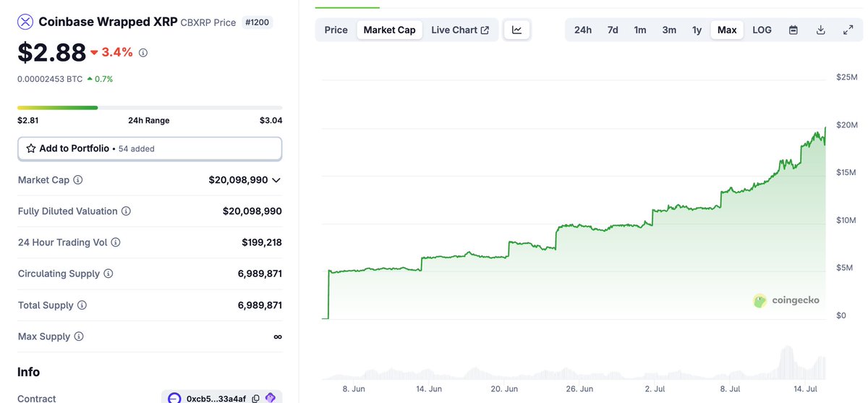Viewport: 868px width, 403px height.
Task: Show Total Supply info icon
Action: point(82,305)
